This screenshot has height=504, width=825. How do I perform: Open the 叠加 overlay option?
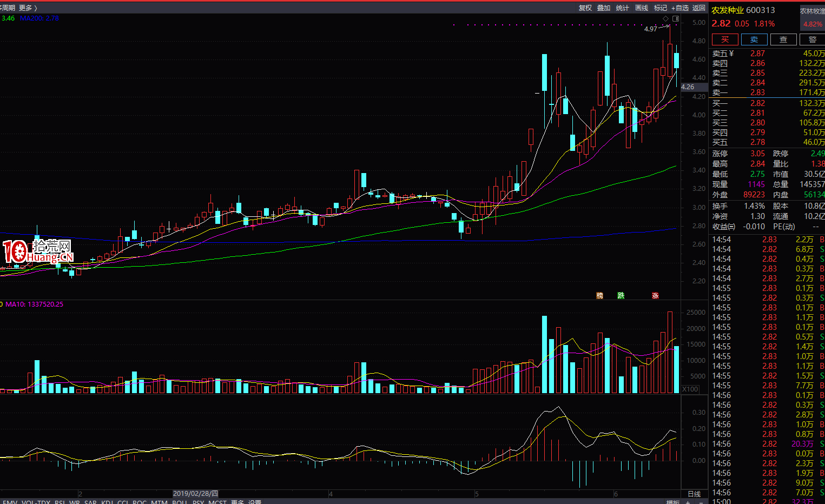pyautogui.click(x=604, y=8)
